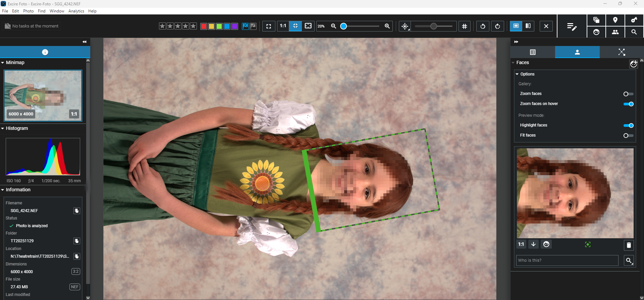Image resolution: width=644 pixels, height=300 pixels.
Task: Open the find people icon
Action: coord(615,32)
